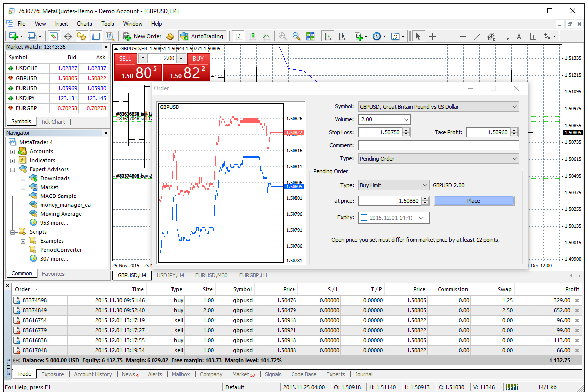Expand the Accounts tree node

13,152
